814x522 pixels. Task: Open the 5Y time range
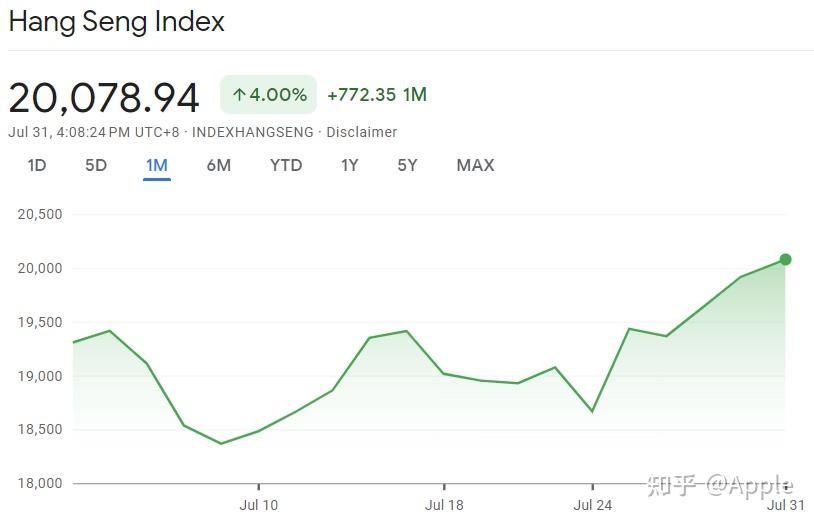(x=407, y=165)
